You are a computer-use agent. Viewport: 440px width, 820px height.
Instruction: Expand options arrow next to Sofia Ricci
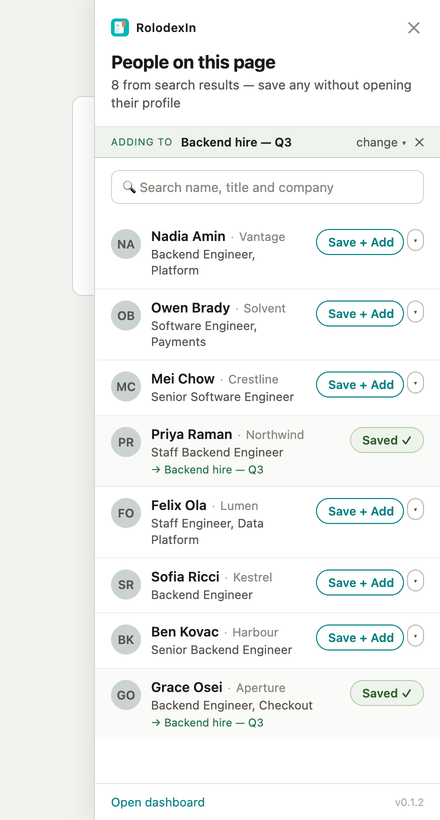click(415, 581)
